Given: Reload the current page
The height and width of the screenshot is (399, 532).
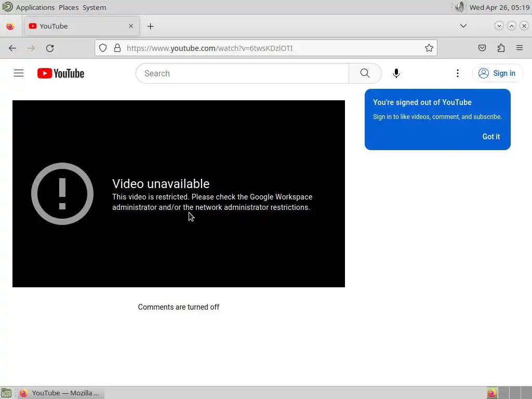Looking at the screenshot, I should pyautogui.click(x=50, y=48).
